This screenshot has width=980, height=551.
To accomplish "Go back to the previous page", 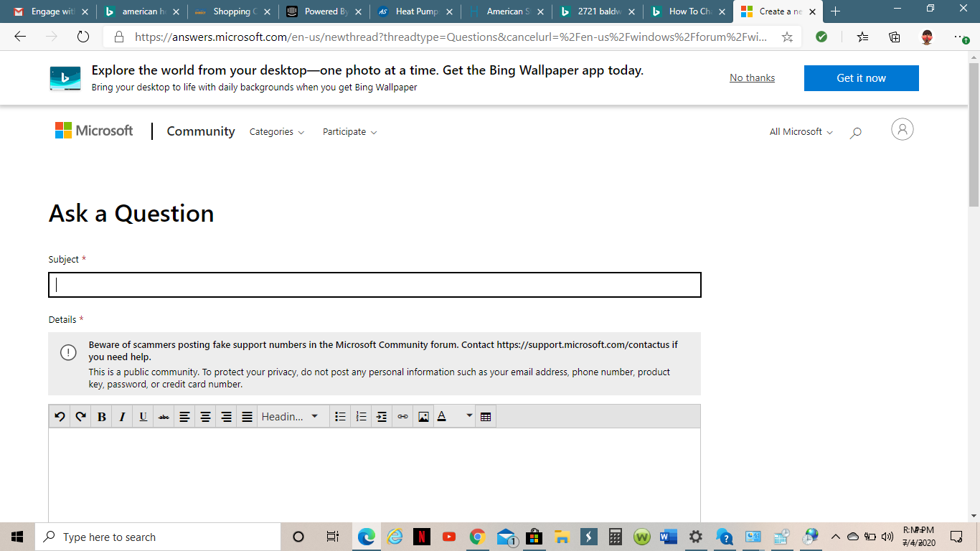I will (x=20, y=37).
